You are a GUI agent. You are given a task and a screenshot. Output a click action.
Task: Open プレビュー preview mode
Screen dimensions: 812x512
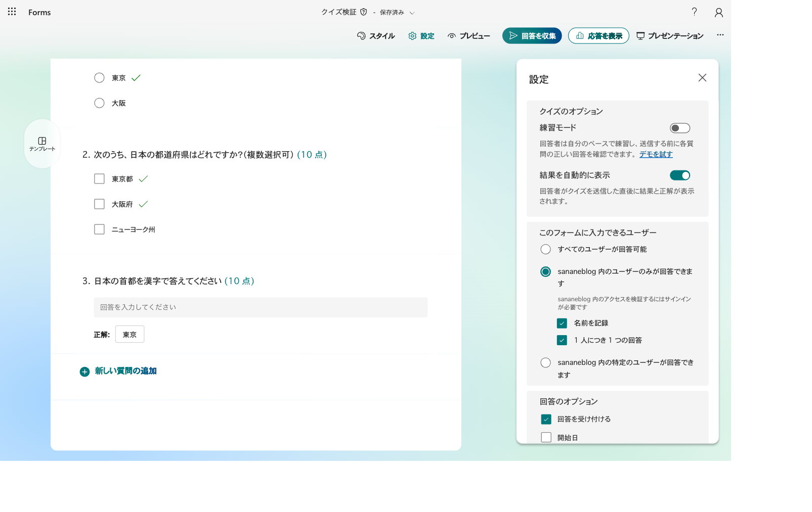pos(469,36)
